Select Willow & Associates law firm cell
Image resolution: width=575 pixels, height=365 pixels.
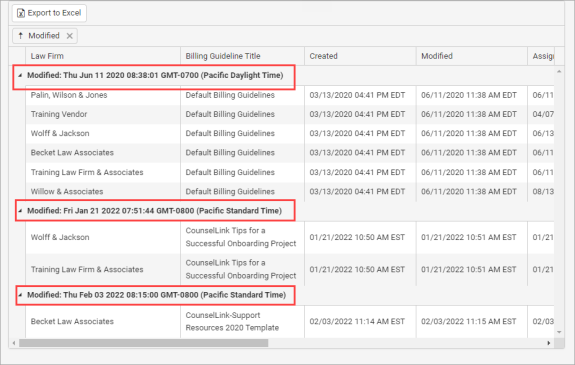point(103,191)
